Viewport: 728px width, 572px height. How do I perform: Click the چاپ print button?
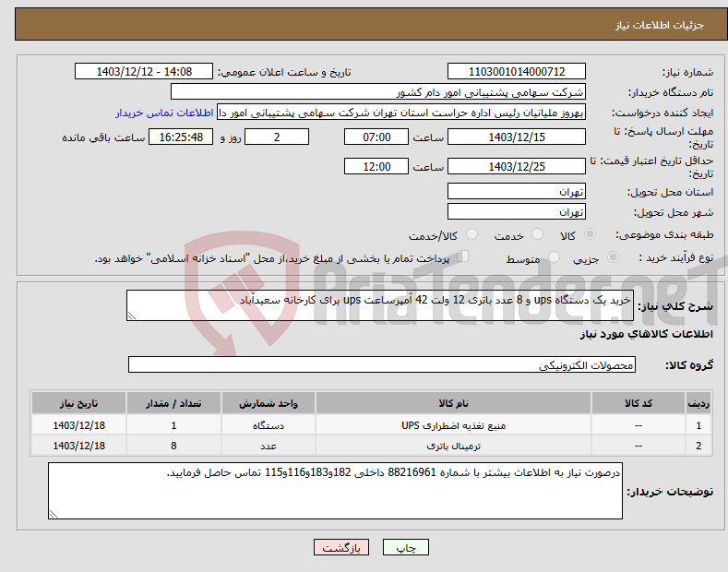406,548
